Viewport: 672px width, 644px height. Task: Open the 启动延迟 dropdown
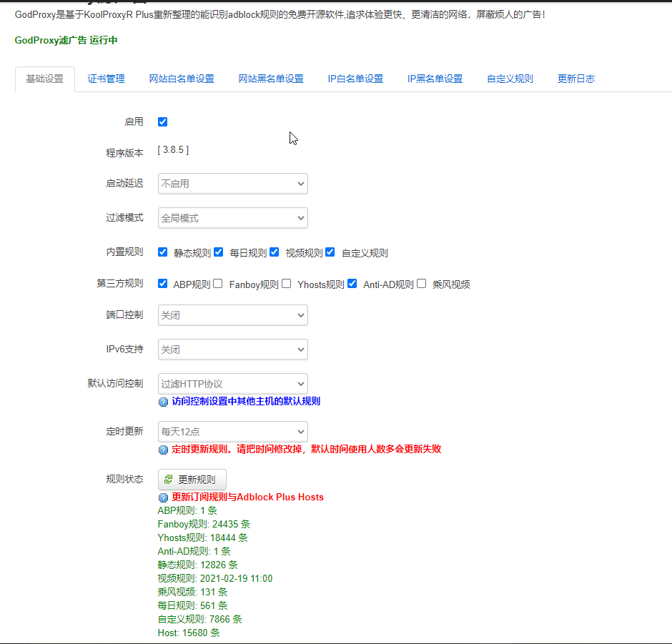click(x=232, y=184)
